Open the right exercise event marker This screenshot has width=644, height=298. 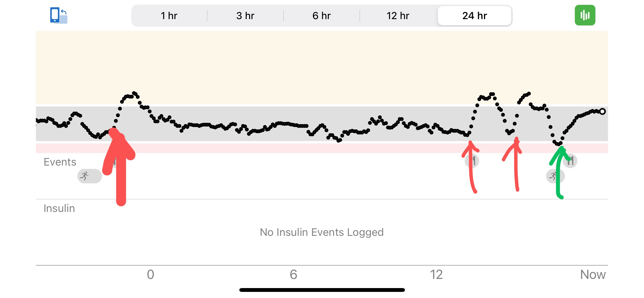coord(555,176)
